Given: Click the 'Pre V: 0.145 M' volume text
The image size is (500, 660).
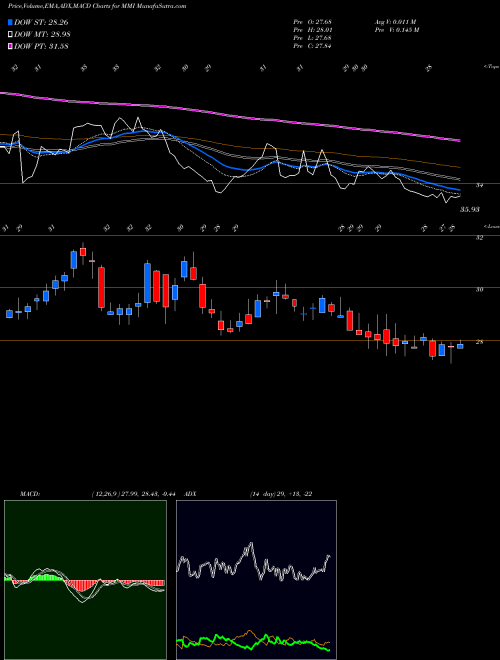Looking at the screenshot, I should click(398, 30).
